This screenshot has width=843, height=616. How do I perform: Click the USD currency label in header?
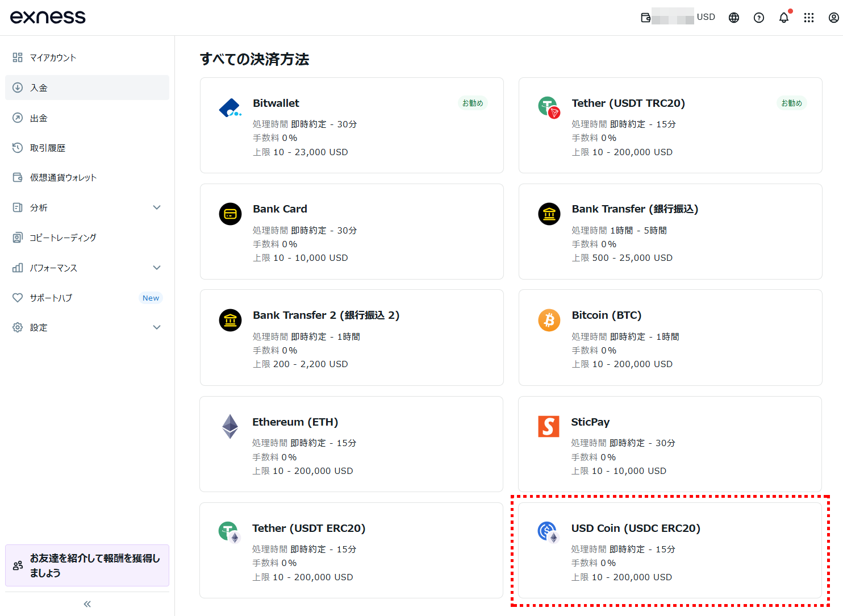click(x=706, y=17)
